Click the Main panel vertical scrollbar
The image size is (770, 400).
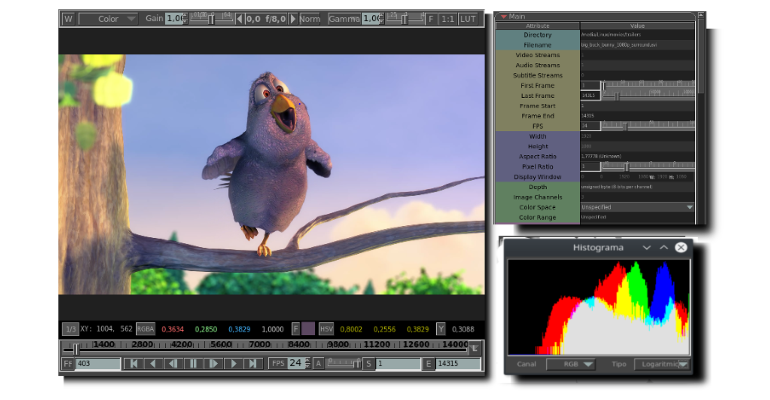(x=701, y=54)
